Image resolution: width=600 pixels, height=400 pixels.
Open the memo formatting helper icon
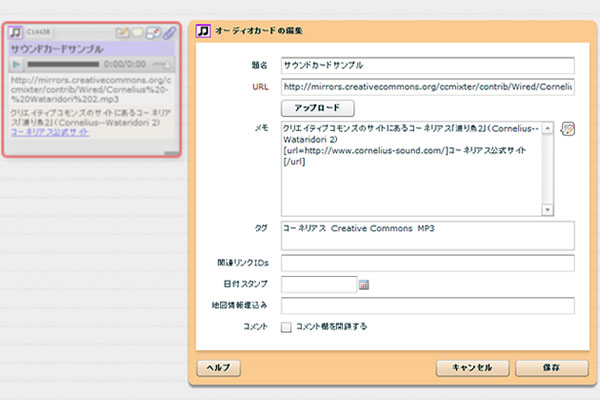[568, 129]
